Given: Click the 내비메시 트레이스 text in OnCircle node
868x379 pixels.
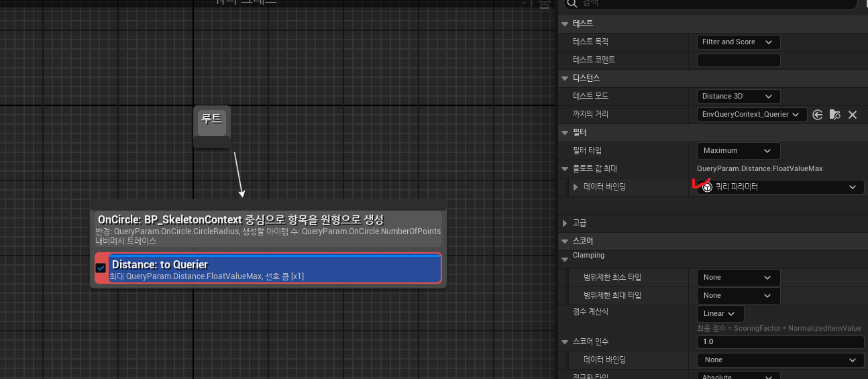Looking at the screenshot, I should [x=125, y=240].
